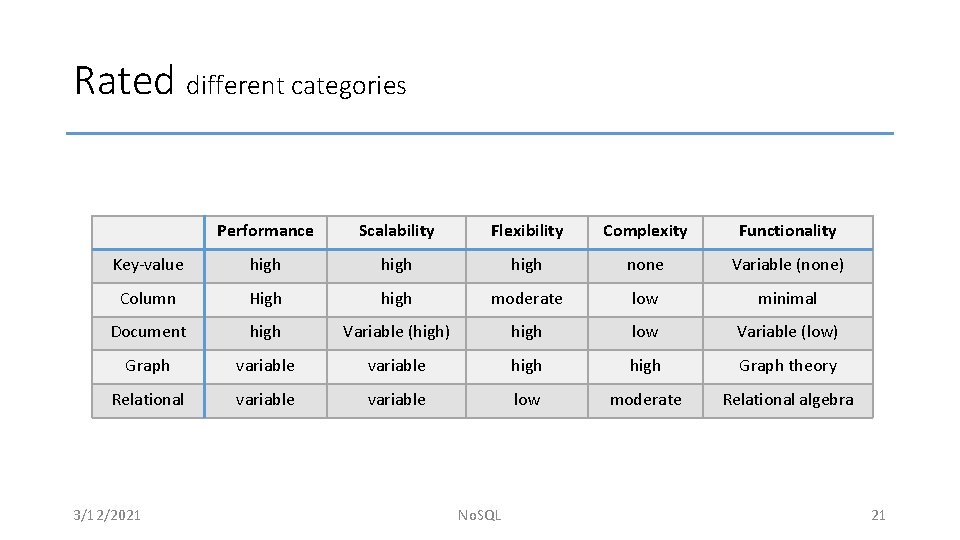Screen dimensions: 960x540
Task: Click the Scalability column header
Action: pyautogui.click(x=396, y=231)
